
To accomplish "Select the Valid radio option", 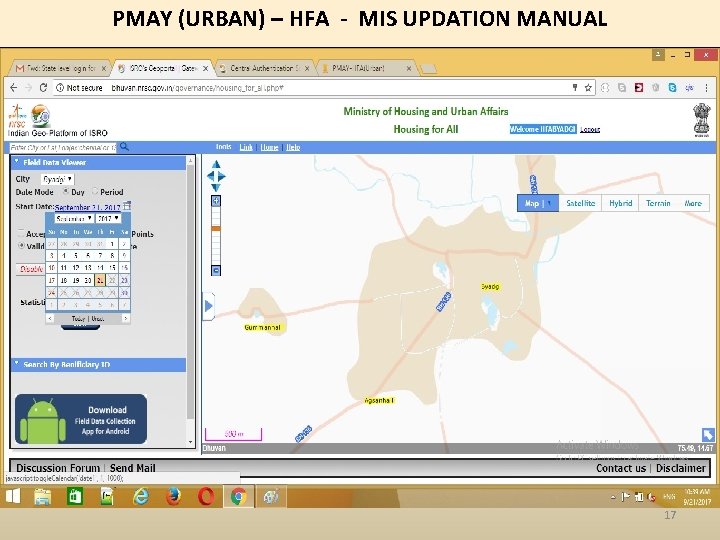I will tap(21, 245).
